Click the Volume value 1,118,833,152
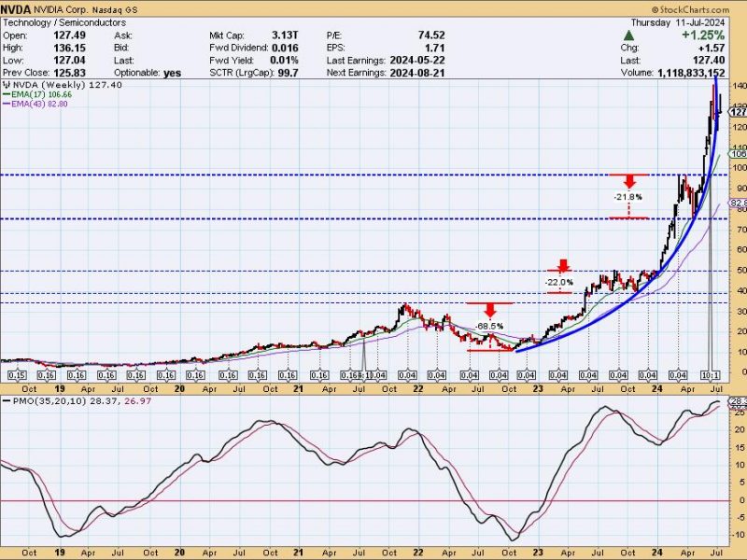This screenshot has height=560, width=747. [x=691, y=73]
